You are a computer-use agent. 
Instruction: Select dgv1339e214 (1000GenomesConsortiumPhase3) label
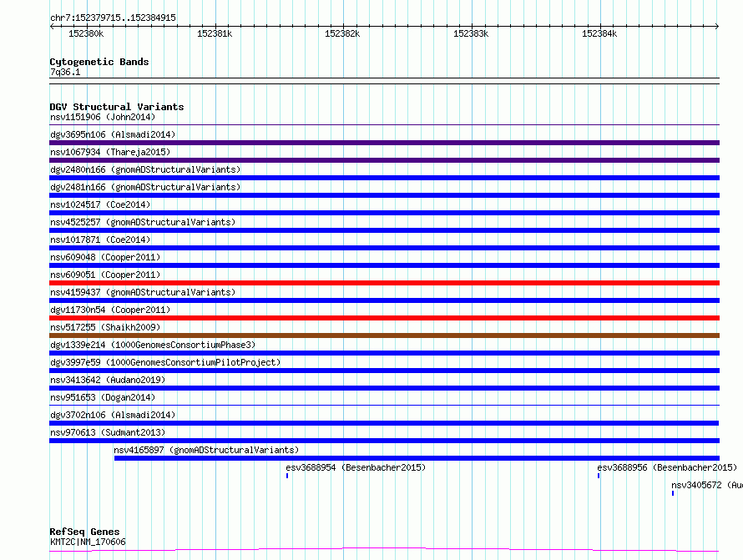pos(153,345)
